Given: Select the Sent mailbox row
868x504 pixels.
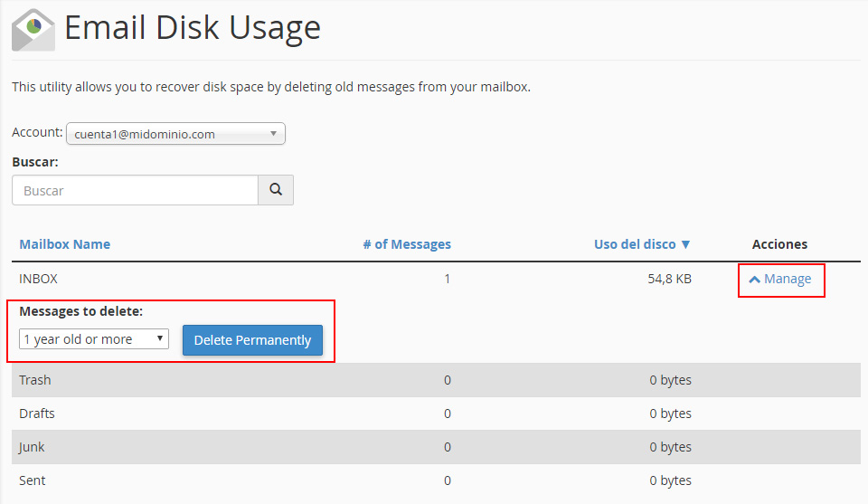Looking at the screenshot, I should click(33, 480).
